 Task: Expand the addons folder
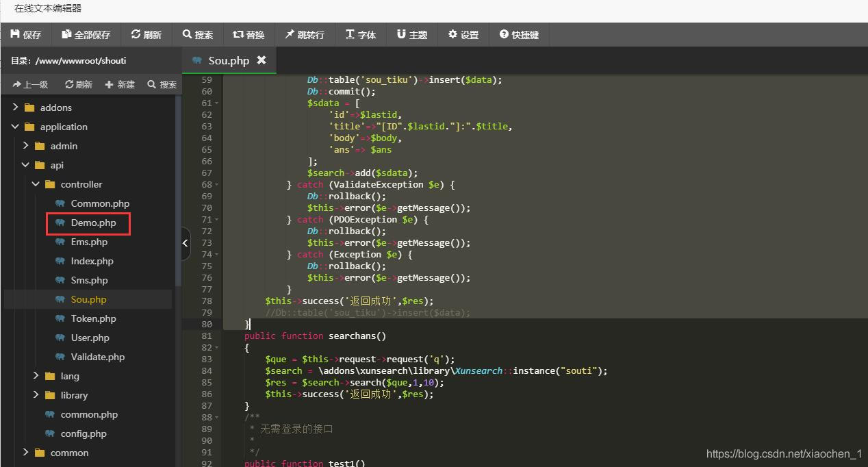(x=16, y=108)
